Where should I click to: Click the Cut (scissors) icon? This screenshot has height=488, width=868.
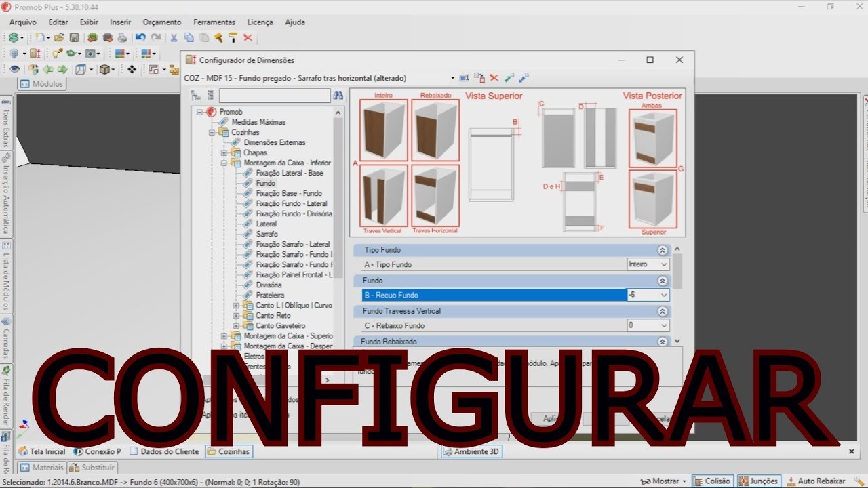click(x=174, y=38)
